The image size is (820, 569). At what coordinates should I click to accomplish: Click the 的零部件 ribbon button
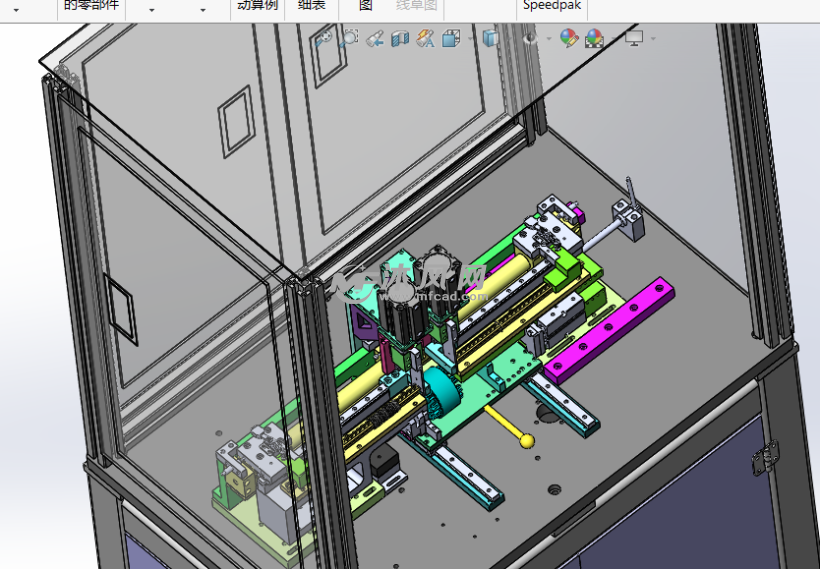91,5
